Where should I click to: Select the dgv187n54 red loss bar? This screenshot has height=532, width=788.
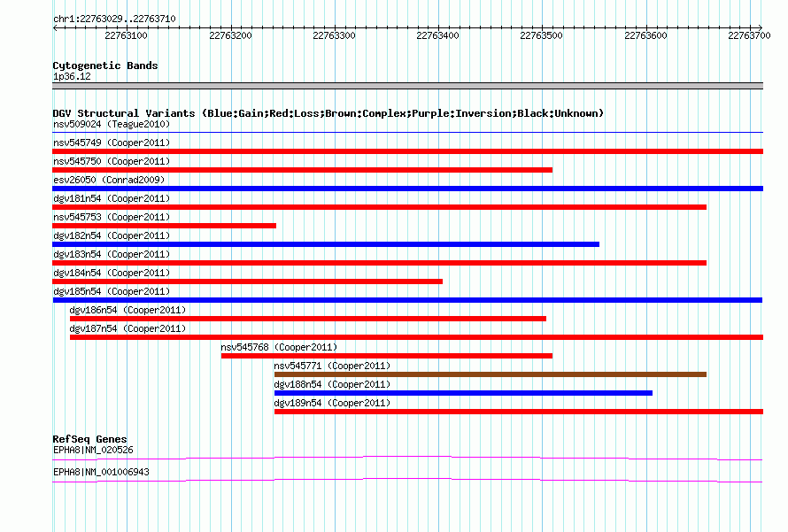click(417, 337)
